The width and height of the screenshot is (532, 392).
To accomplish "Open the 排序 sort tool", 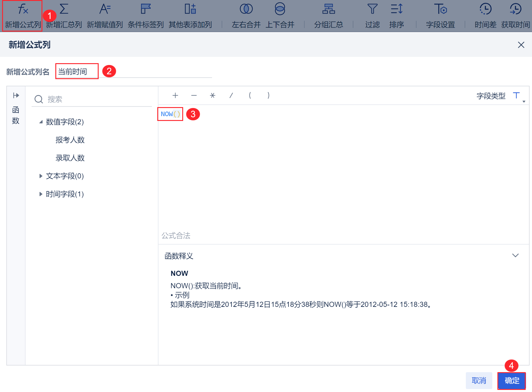I will (396, 16).
